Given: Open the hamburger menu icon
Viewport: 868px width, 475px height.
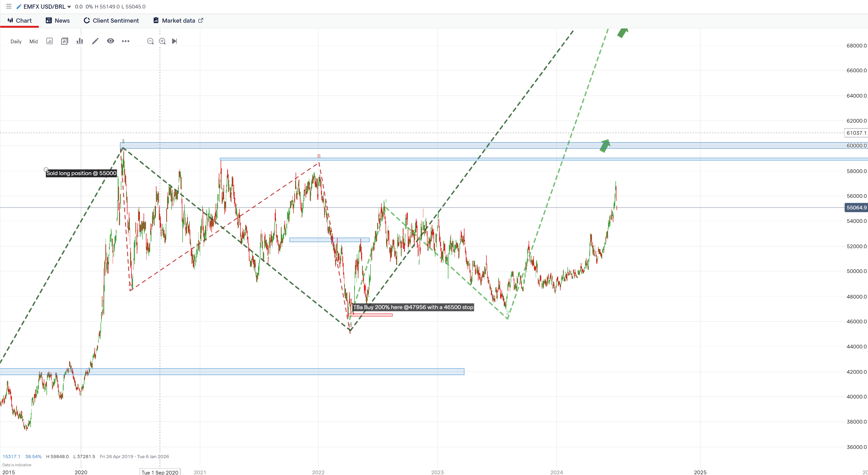Looking at the screenshot, I should point(9,6).
